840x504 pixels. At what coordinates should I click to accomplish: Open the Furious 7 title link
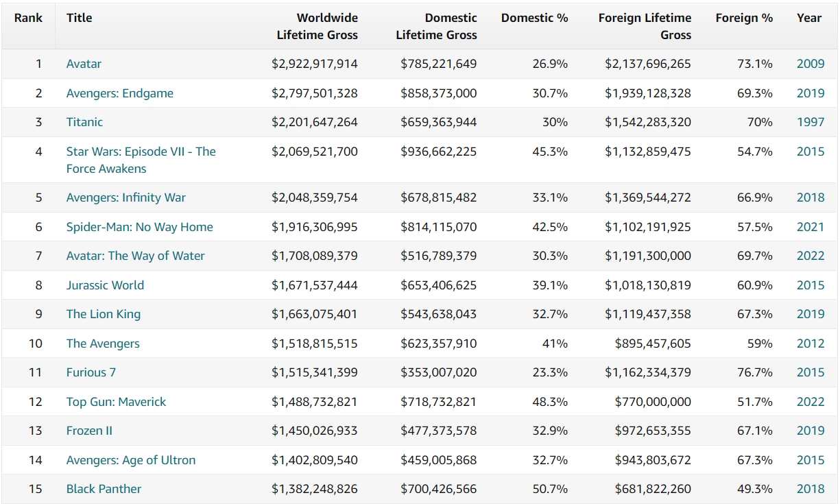coord(91,372)
